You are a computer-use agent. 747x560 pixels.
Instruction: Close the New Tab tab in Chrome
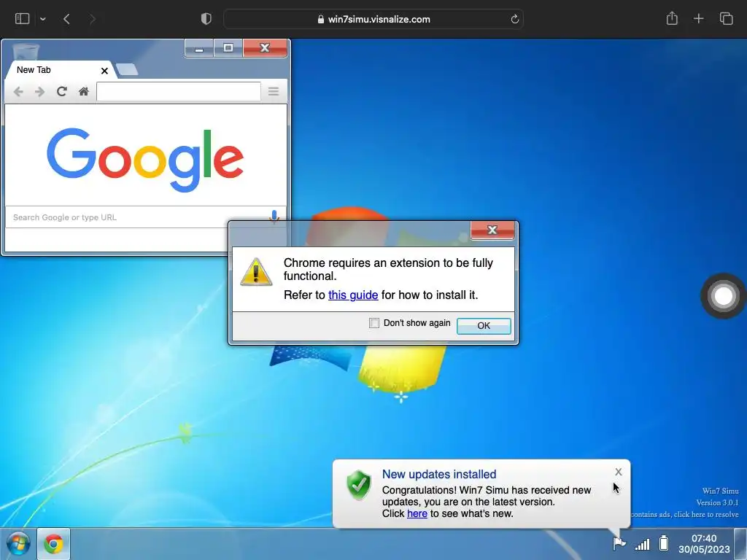pyautogui.click(x=104, y=71)
